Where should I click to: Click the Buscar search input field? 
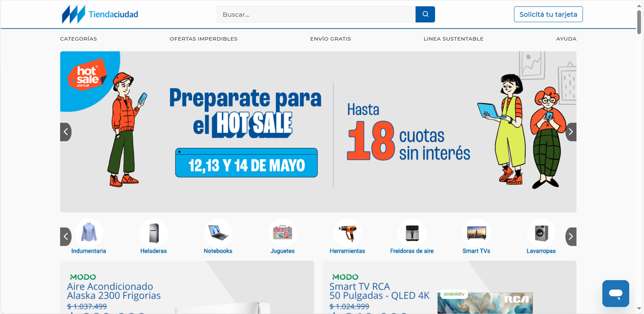click(x=316, y=14)
